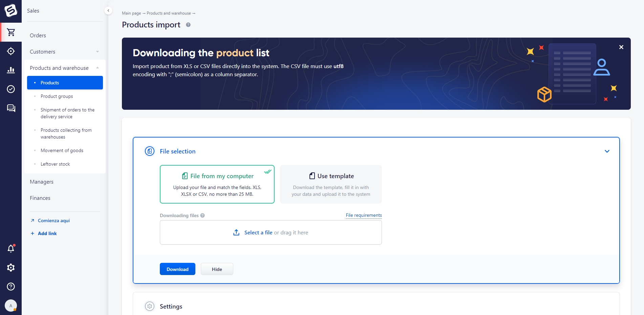Click the Add link button
Image resolution: width=644 pixels, height=315 pixels.
[47, 233]
